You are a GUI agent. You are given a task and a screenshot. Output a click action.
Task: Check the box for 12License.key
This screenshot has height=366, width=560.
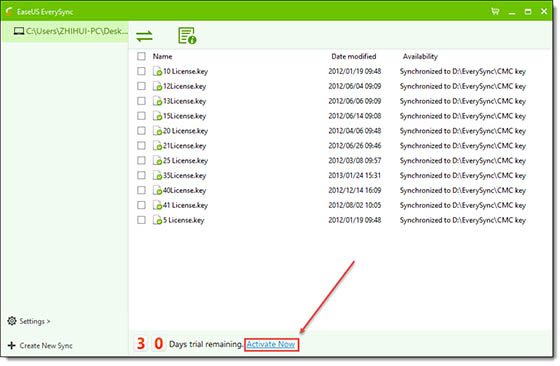coord(141,86)
